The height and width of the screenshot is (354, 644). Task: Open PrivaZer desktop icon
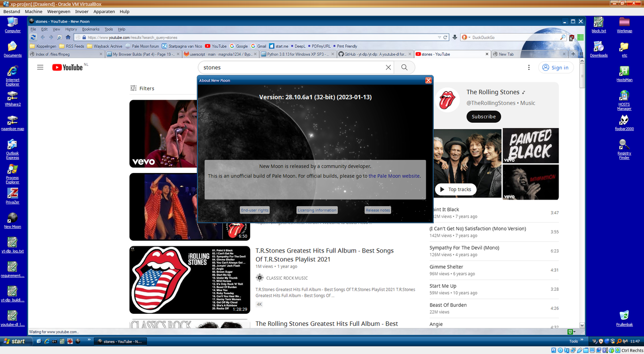tap(13, 196)
